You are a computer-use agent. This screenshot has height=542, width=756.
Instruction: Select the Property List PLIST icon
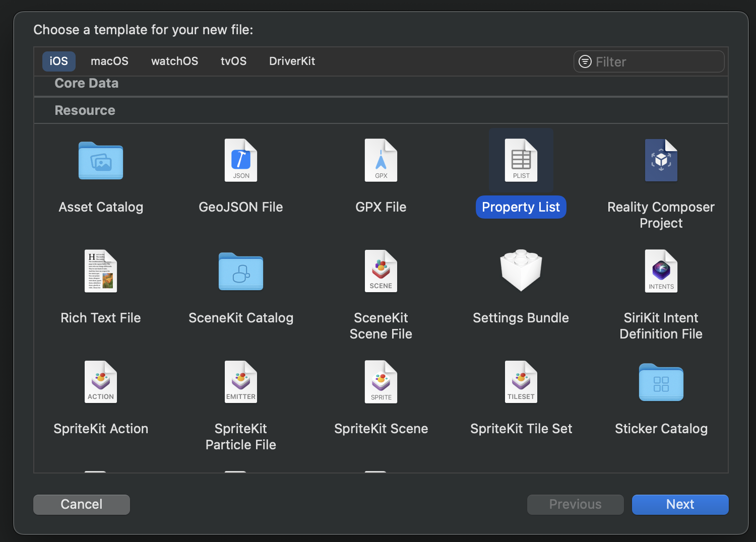click(x=521, y=160)
